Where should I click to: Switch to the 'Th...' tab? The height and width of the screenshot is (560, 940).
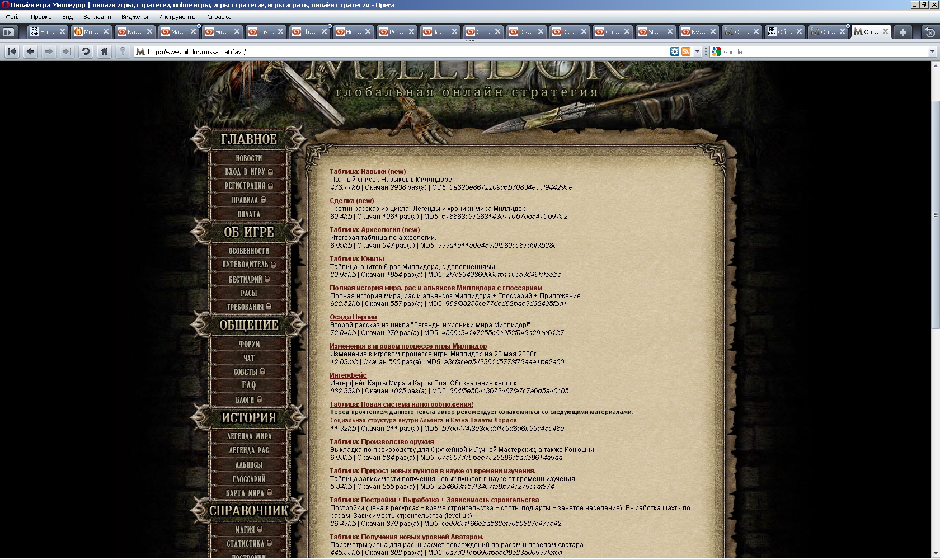click(x=310, y=32)
